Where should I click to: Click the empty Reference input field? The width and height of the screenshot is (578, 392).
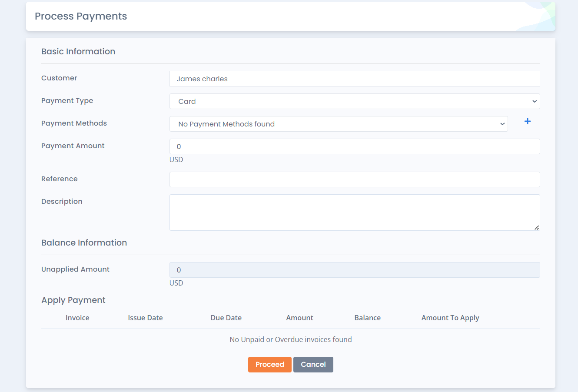[355, 179]
